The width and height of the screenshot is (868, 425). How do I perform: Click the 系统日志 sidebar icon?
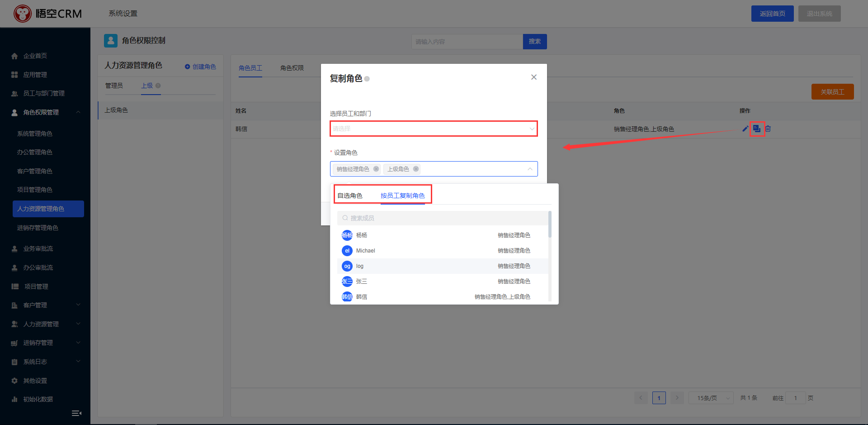(14, 362)
